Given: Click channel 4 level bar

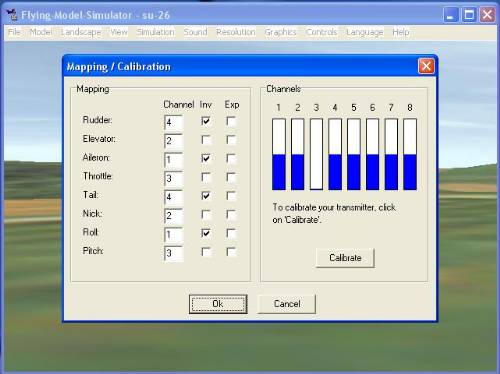Looking at the screenshot, I should (335, 154).
